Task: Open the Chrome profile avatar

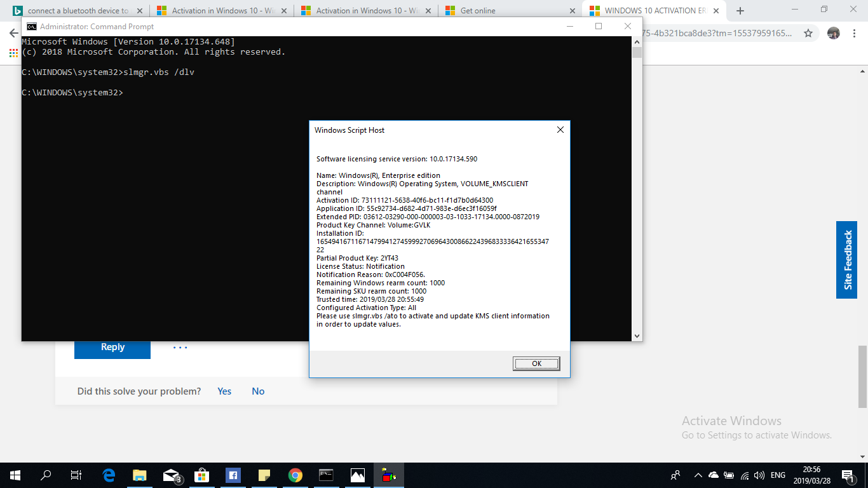Action: coord(834,33)
